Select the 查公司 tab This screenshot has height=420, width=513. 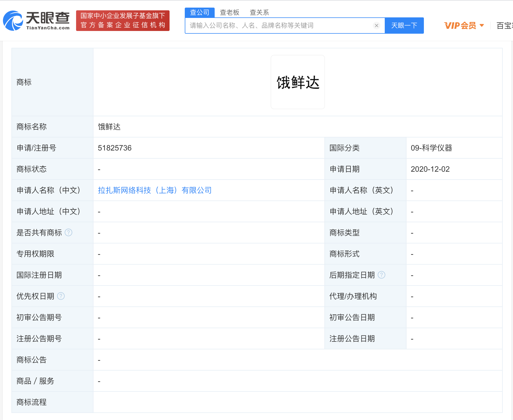(199, 12)
